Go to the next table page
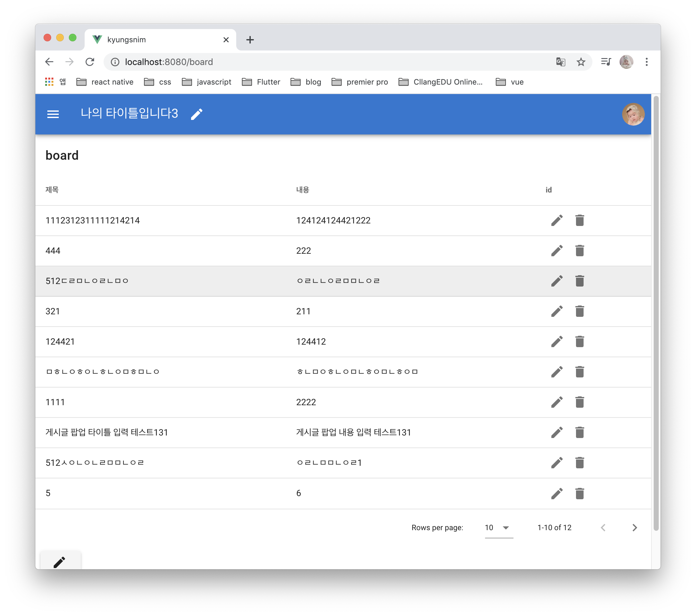696x616 pixels. point(634,528)
